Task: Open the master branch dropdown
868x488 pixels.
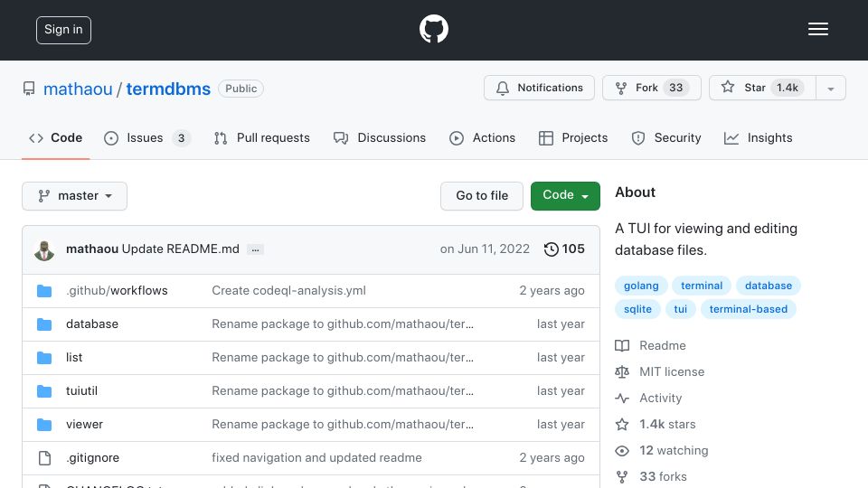Action: coord(75,196)
